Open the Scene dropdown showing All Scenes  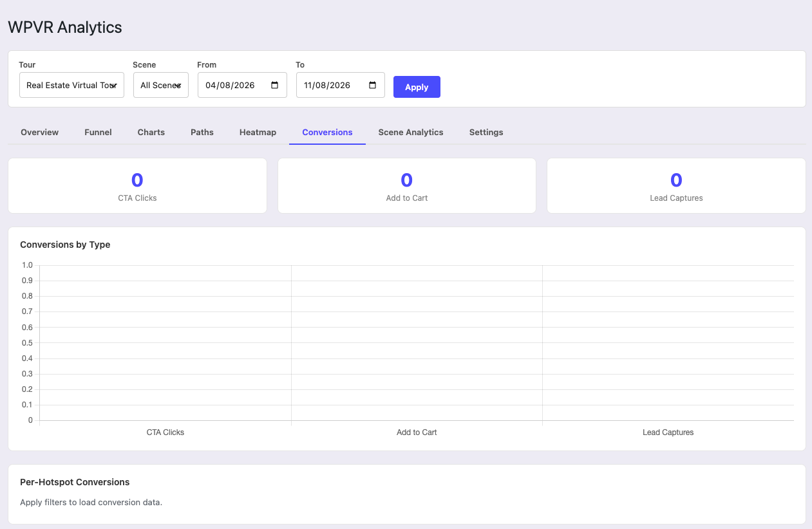pos(161,85)
